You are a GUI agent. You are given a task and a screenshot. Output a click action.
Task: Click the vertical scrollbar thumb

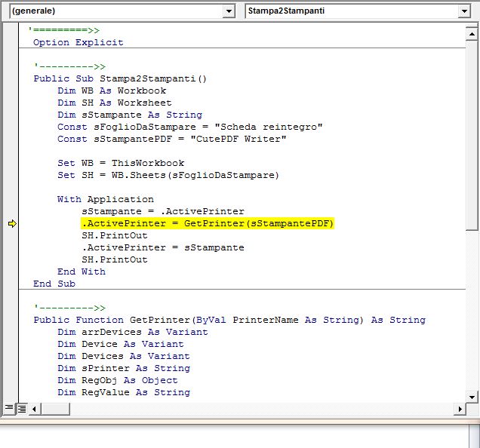(472, 135)
